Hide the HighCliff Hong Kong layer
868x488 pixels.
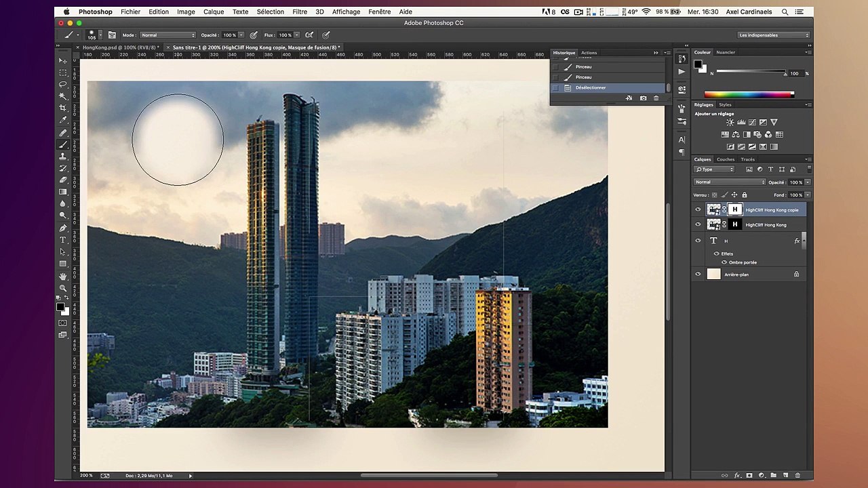click(x=698, y=224)
